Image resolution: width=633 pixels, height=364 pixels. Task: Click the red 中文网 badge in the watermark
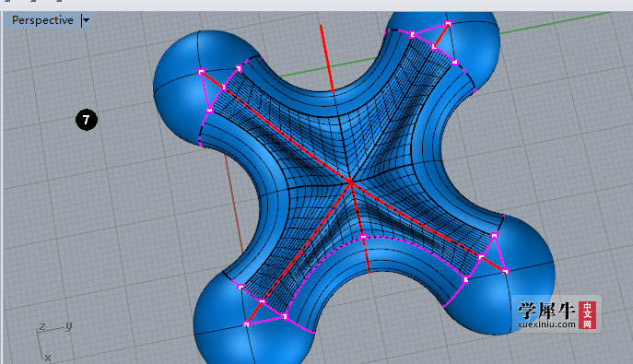(587, 315)
